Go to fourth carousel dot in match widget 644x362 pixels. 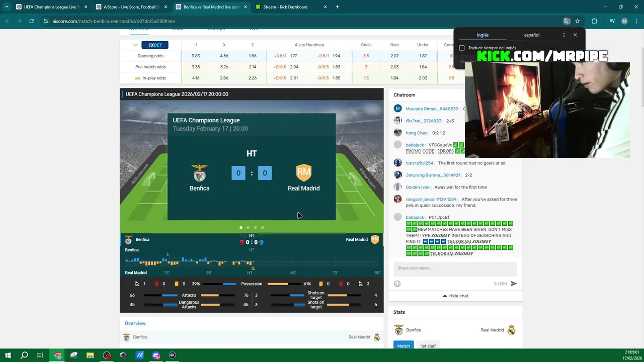pos(262,228)
